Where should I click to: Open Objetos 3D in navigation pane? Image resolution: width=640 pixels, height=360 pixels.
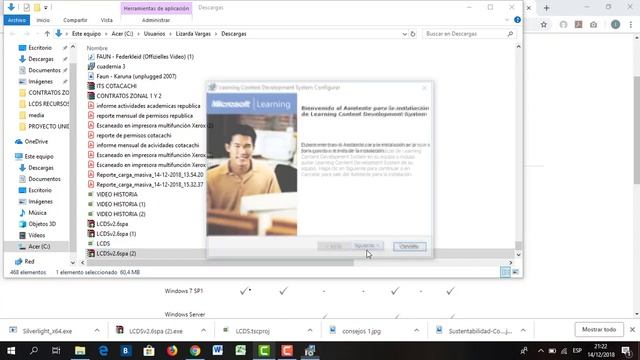(x=42, y=224)
